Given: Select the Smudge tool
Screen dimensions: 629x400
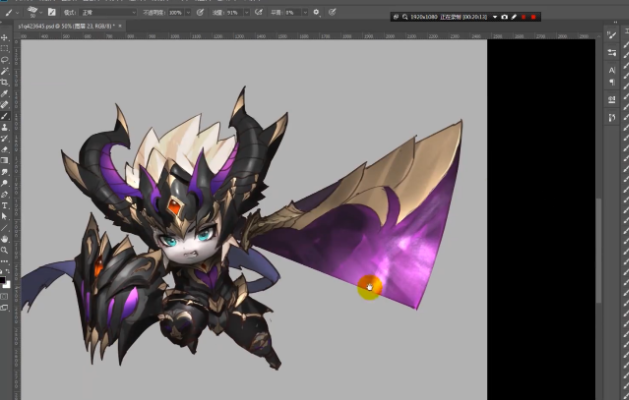Looking at the screenshot, I should click(x=4, y=172).
